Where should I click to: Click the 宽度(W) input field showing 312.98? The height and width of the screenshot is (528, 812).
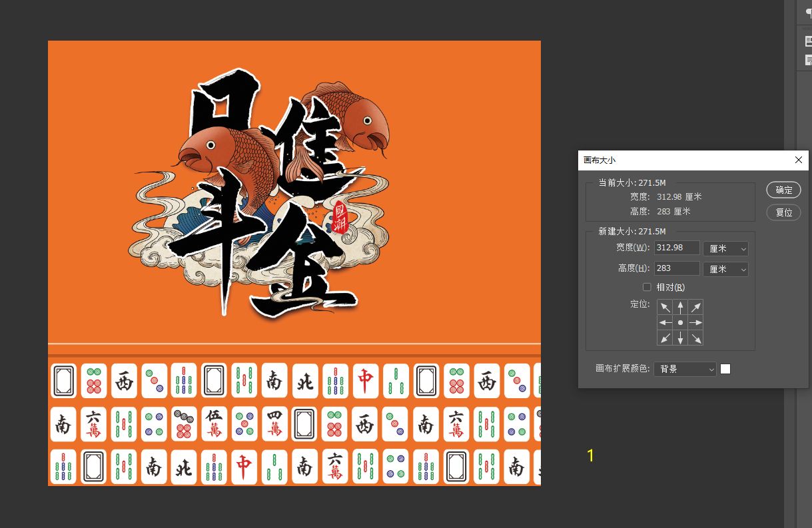(677, 248)
